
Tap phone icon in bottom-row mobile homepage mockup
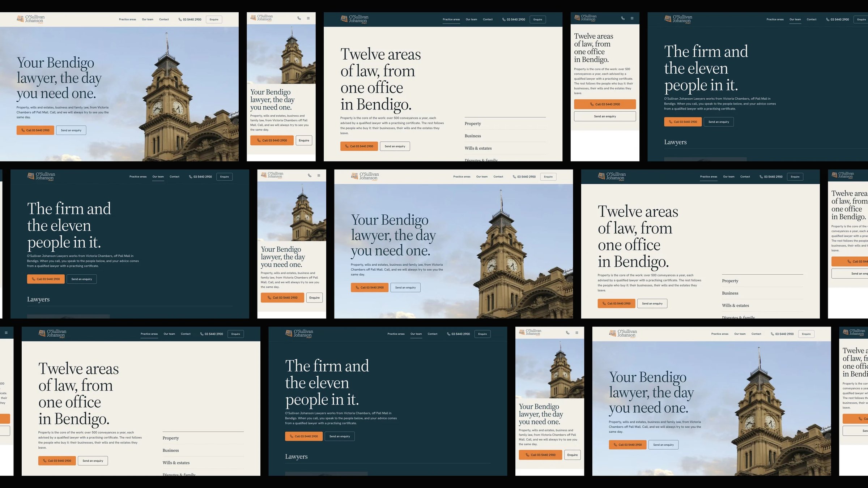click(x=567, y=333)
